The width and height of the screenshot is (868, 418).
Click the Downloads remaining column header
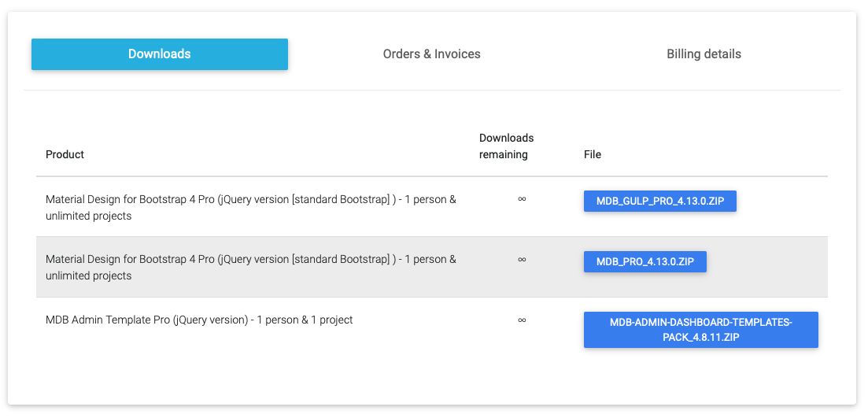pyautogui.click(x=507, y=146)
